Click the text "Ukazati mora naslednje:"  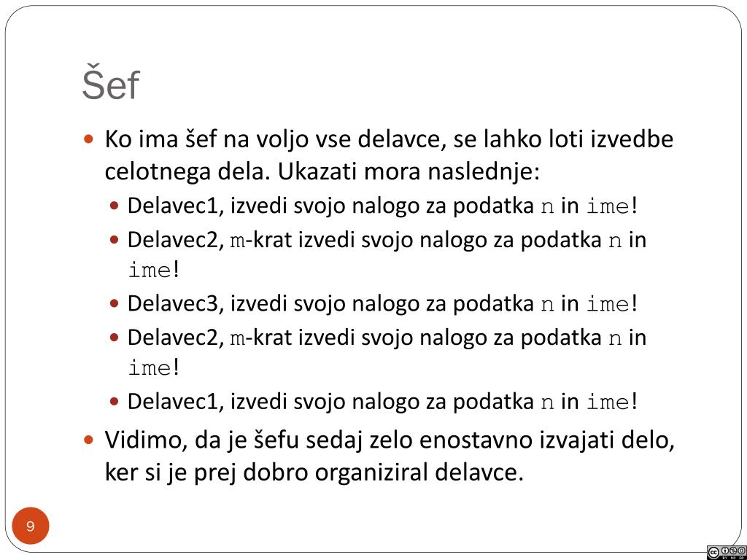pos(409,172)
